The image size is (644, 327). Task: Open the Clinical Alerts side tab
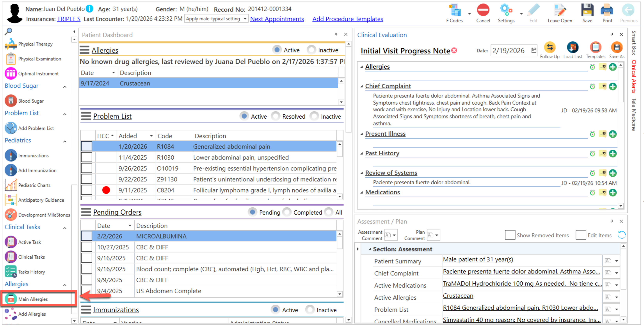[634, 76]
